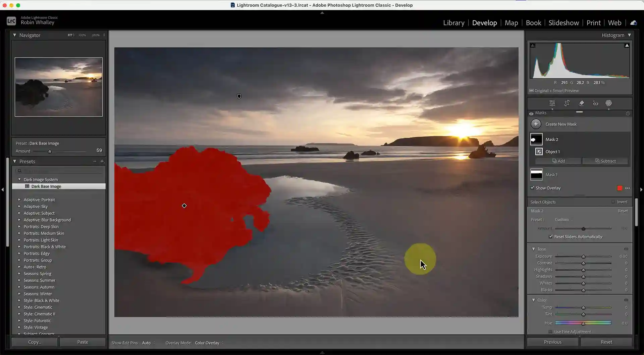Select the Mask 2 thumbnail
This screenshot has height=355, width=644.
[536, 139]
